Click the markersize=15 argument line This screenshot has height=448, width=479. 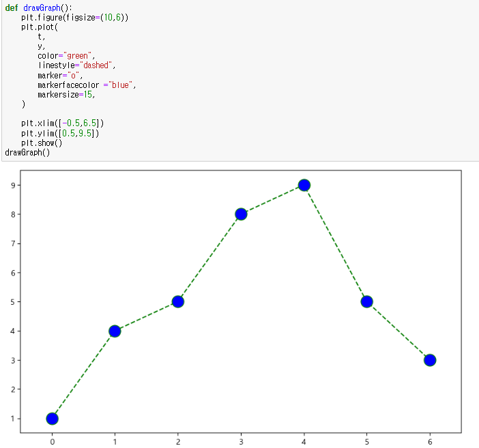coord(66,94)
